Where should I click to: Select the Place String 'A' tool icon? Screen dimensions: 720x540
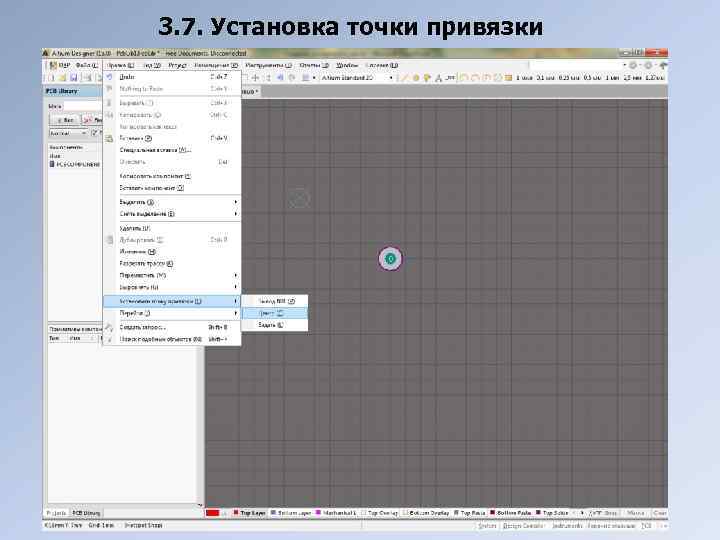(439, 78)
